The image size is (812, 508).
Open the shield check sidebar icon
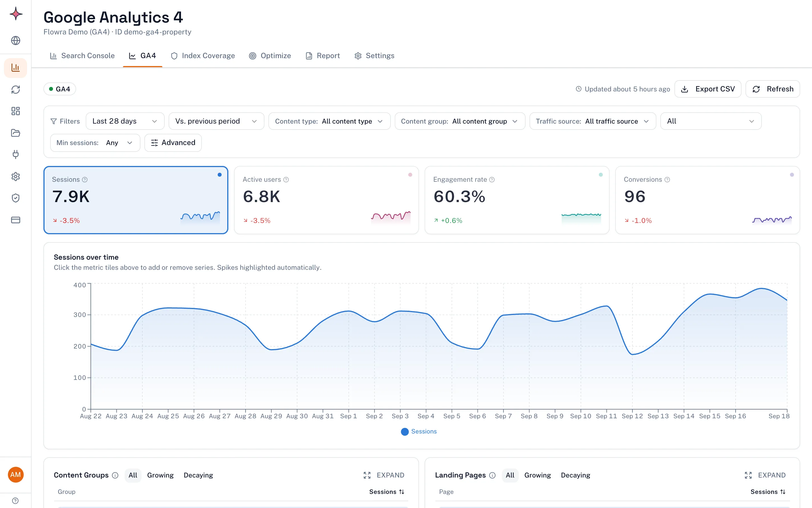[x=16, y=198]
